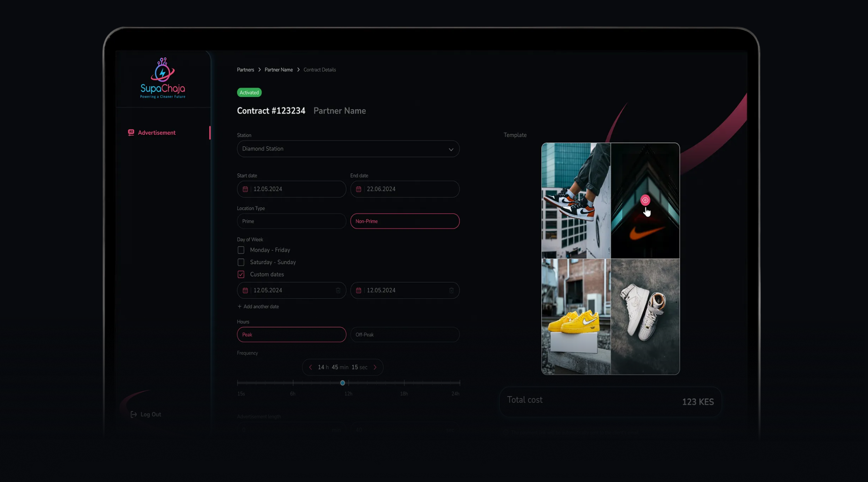Image resolution: width=868 pixels, height=482 pixels.
Task: Click the Log Out button
Action: point(146,414)
